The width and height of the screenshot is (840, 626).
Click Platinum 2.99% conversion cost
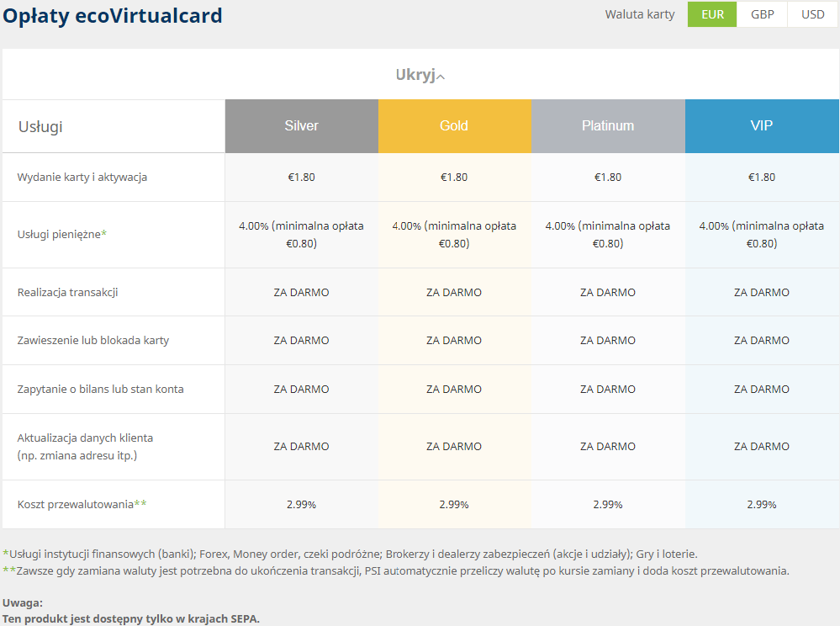tap(608, 505)
